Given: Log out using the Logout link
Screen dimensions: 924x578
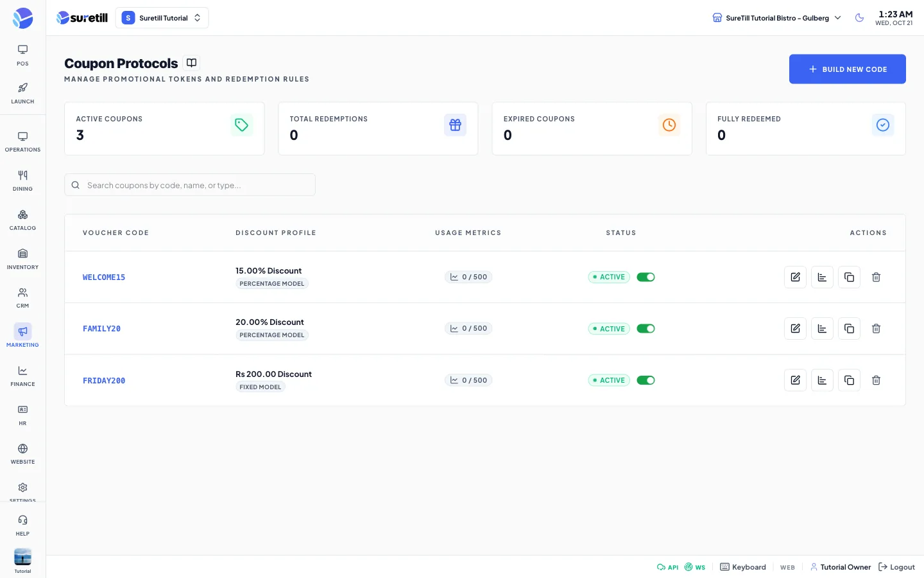Looking at the screenshot, I should [896, 567].
